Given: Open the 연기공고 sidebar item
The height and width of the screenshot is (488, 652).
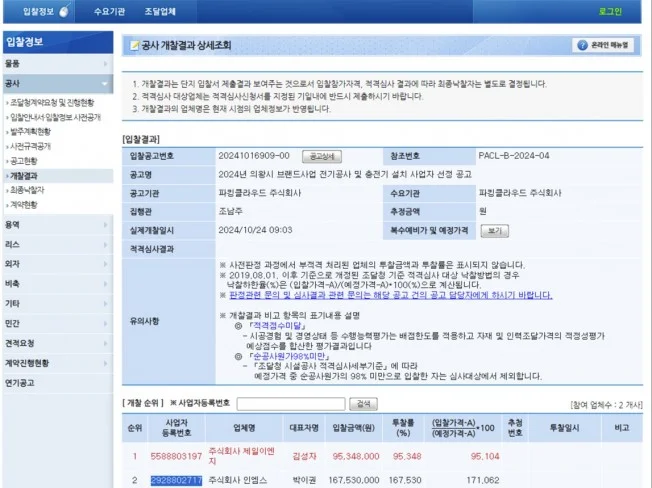Looking at the screenshot, I should 58,383.
